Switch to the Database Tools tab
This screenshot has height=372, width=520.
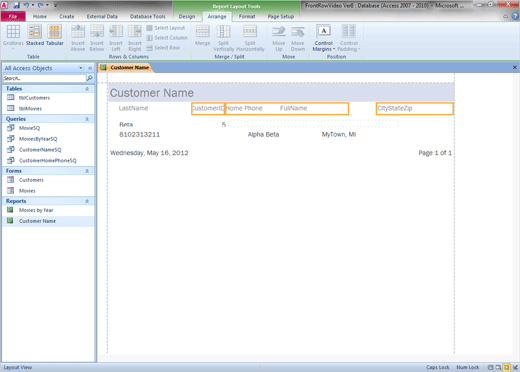click(x=147, y=16)
